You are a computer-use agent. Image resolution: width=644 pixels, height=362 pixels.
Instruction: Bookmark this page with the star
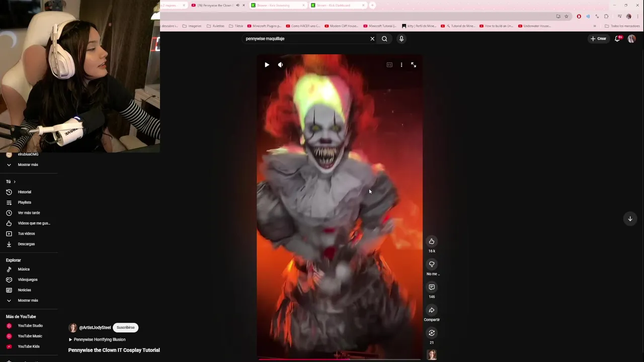point(567,16)
